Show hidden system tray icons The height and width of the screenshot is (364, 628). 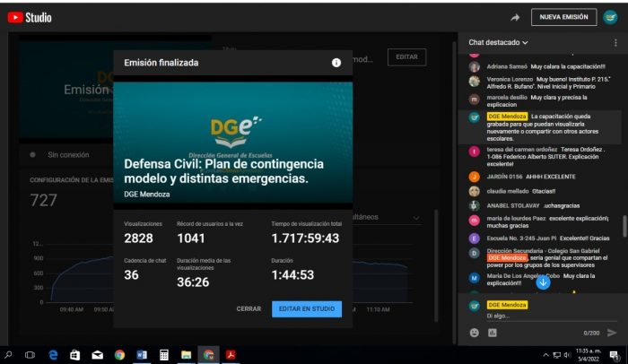[545, 355]
